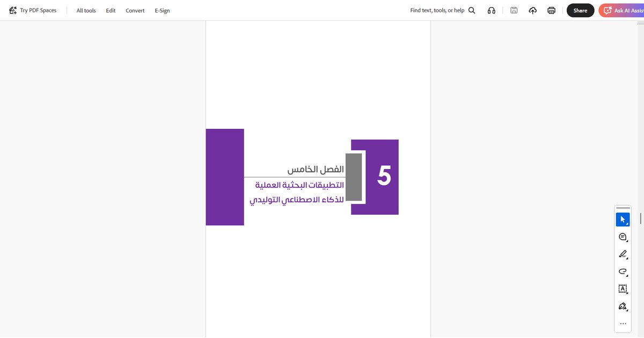Open the headphones read-aloud icon
The height and width of the screenshot is (338, 644).
click(x=491, y=10)
